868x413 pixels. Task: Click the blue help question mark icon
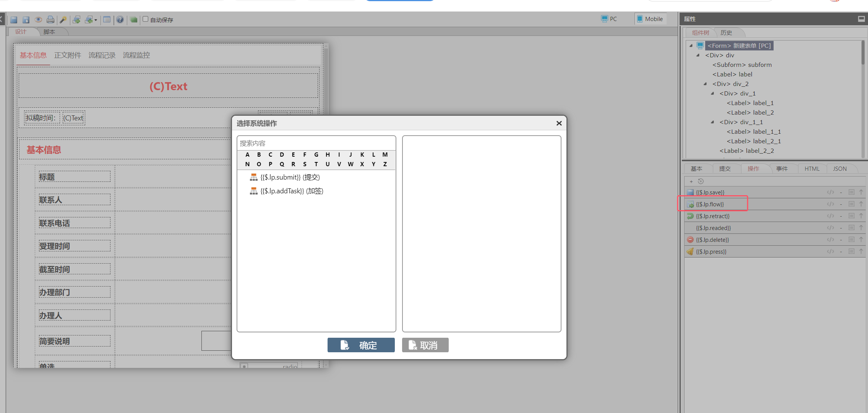coord(120,19)
